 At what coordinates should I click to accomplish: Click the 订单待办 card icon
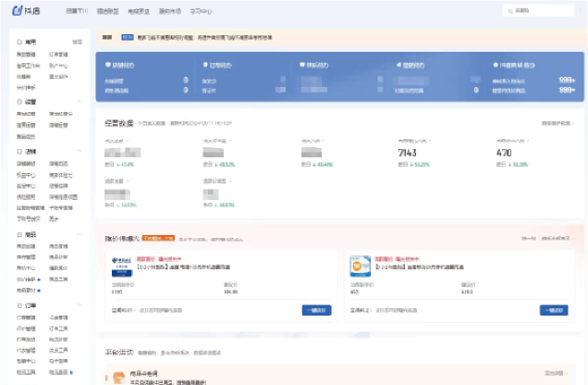point(204,65)
